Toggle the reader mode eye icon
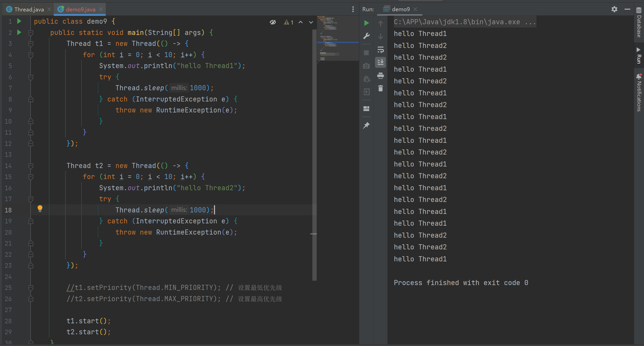Viewport: 644px width, 346px height. (273, 22)
